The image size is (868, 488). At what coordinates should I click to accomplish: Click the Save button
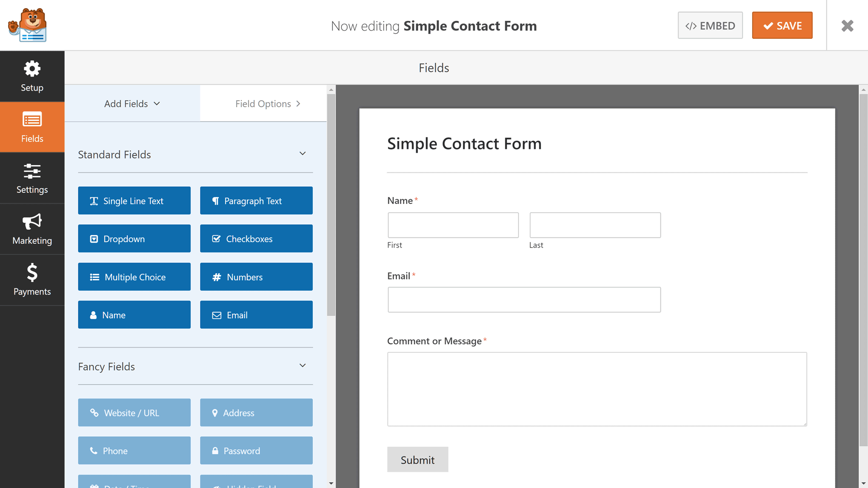(x=782, y=26)
